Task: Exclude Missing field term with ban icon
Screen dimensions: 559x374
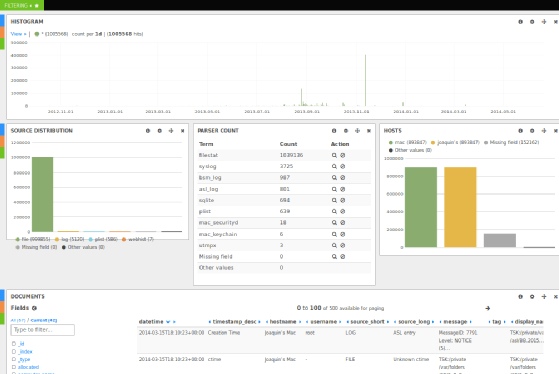Action: click(x=343, y=256)
